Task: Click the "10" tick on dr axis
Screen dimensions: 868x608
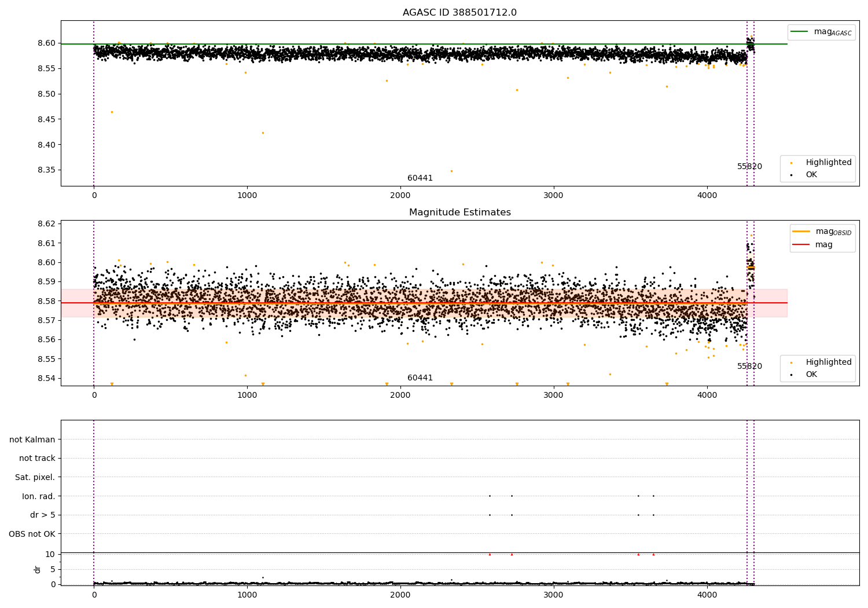Action: pos(50,555)
